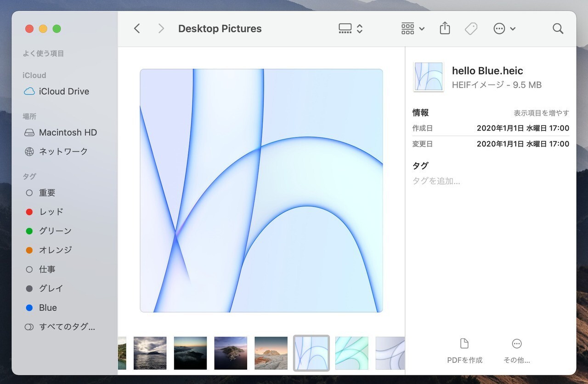This screenshot has width=588, height=384.
Task: Click the large hello Blue preview image
Action: (261, 191)
